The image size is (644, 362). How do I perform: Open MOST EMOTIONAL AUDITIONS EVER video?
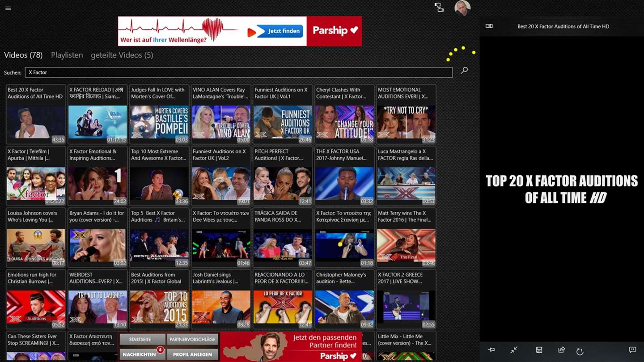pos(406,114)
